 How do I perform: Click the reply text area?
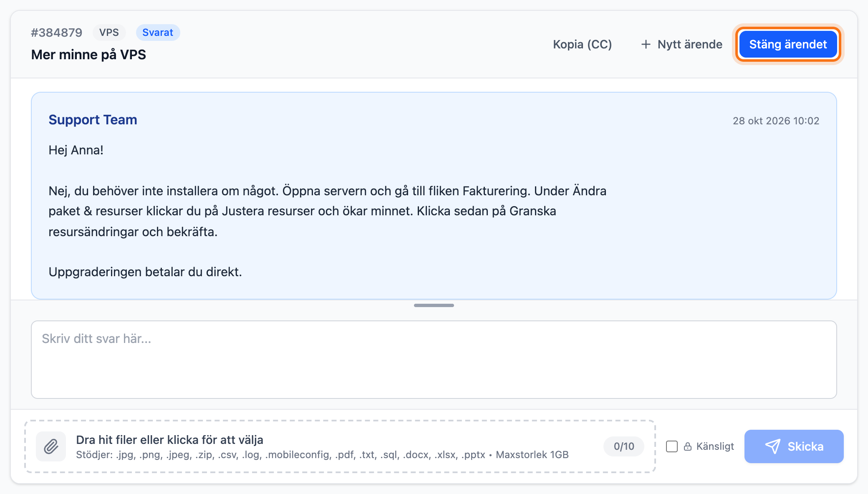tap(434, 360)
